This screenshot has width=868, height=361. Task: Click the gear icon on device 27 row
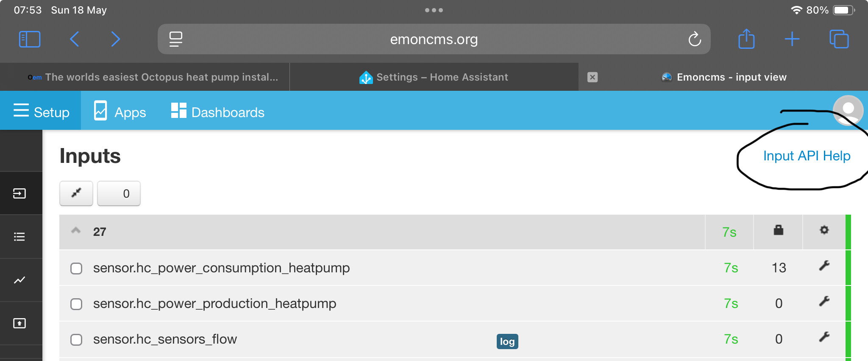click(x=824, y=230)
